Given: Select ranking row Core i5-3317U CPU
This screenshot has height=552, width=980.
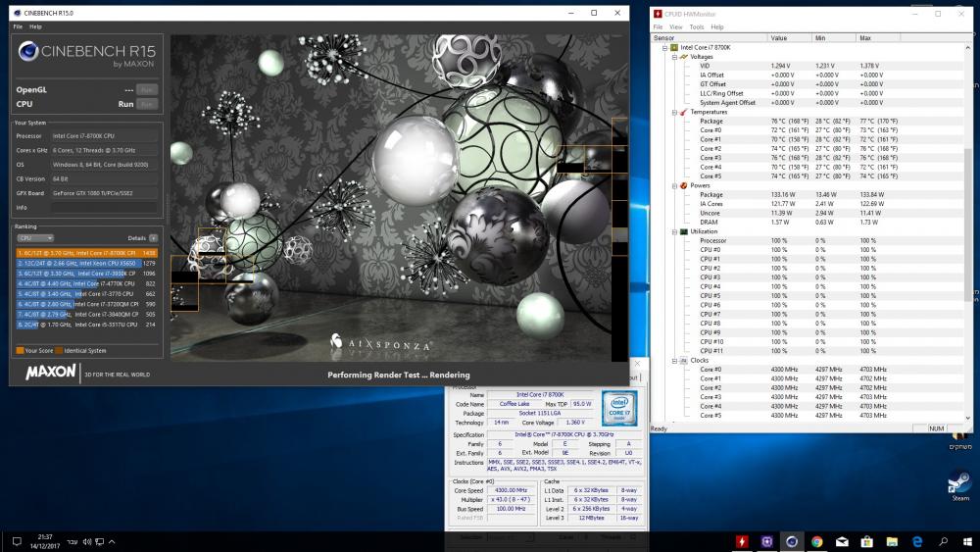Looking at the screenshot, I should pyautogui.click(x=87, y=325).
